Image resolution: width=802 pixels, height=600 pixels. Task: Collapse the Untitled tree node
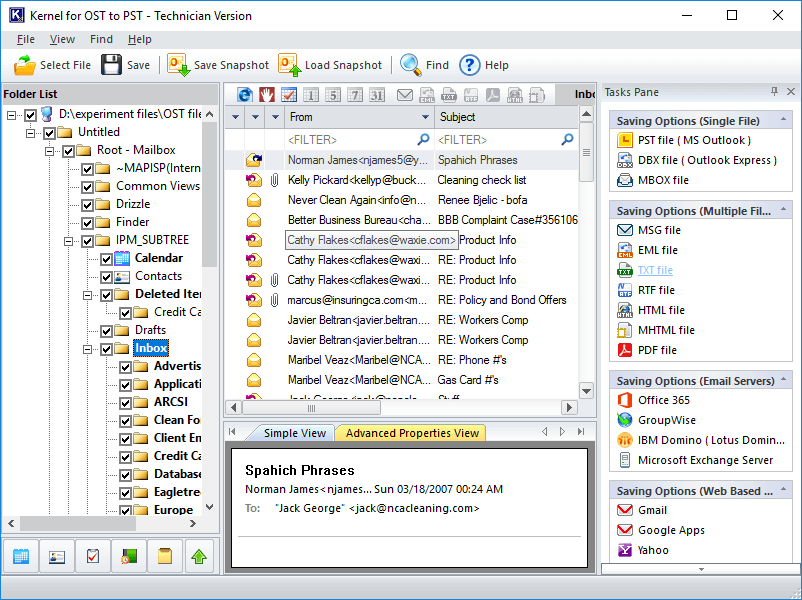pos(31,133)
